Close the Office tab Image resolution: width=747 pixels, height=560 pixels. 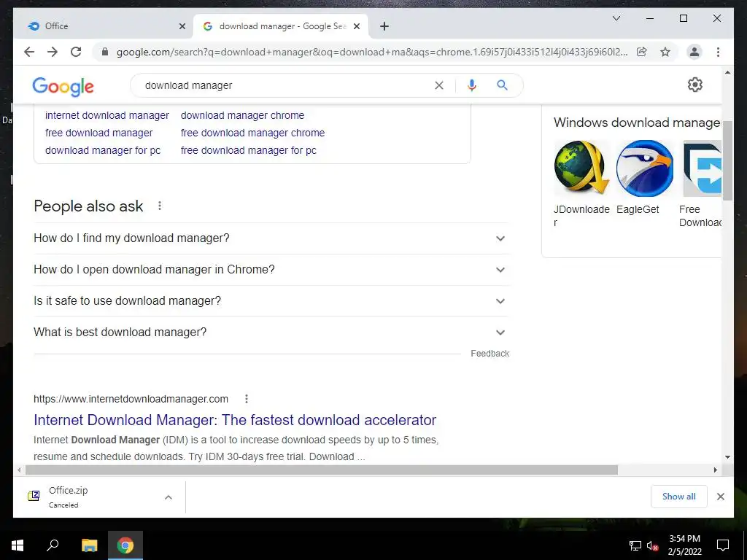coord(182,27)
